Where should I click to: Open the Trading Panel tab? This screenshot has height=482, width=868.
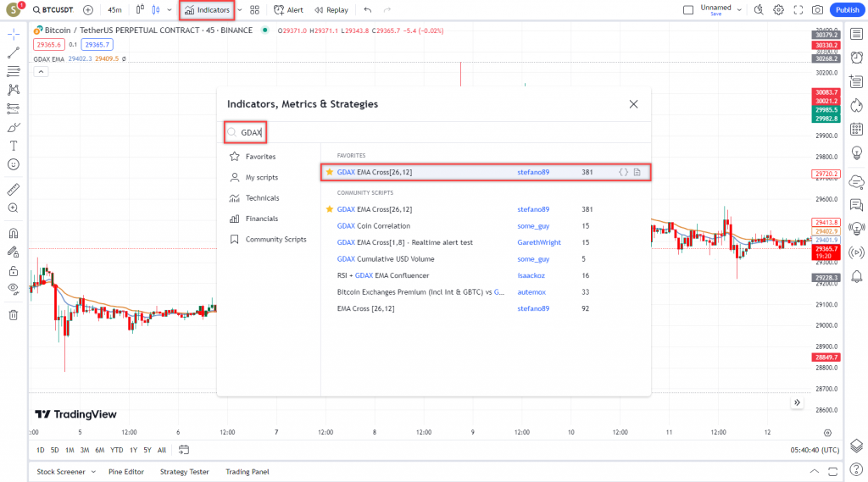coord(247,472)
